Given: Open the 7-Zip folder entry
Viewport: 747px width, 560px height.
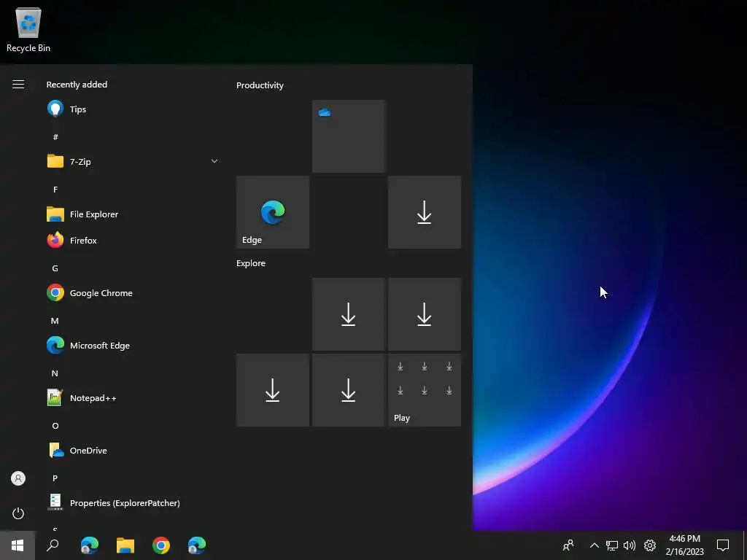Looking at the screenshot, I should (133, 161).
